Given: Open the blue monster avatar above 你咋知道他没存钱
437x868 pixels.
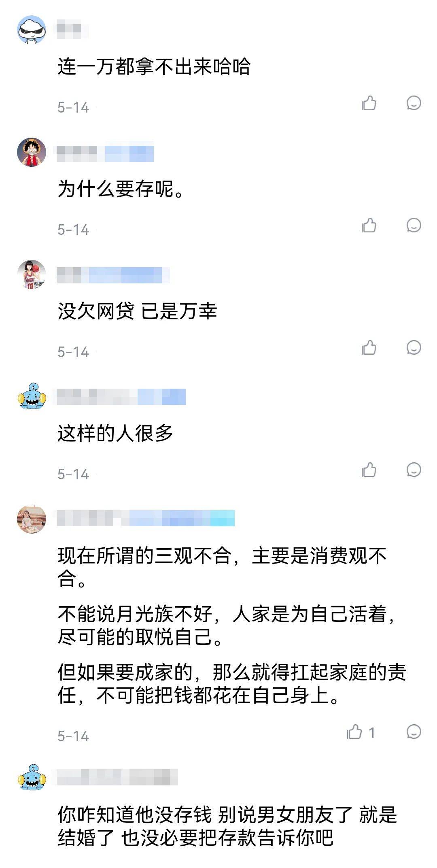Looking at the screenshot, I should (32, 777).
